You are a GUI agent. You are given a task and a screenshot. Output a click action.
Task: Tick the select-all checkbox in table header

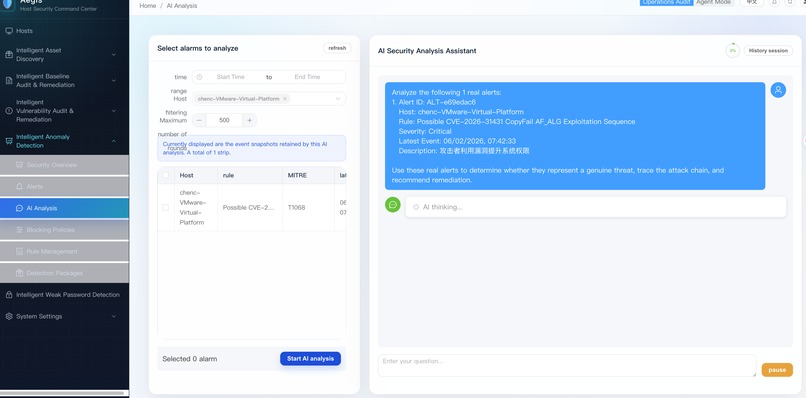tap(166, 175)
